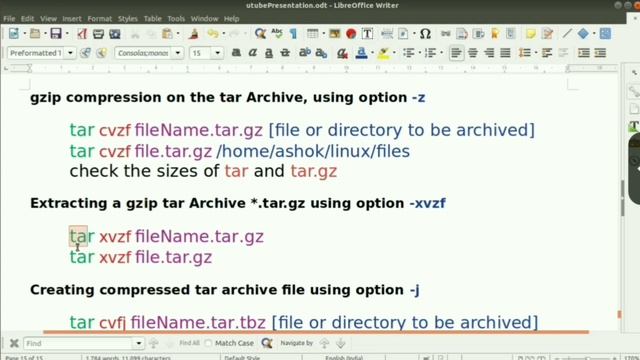Toggle the numbered list icon
This screenshot has width=640, height=360.
click(x=430, y=53)
